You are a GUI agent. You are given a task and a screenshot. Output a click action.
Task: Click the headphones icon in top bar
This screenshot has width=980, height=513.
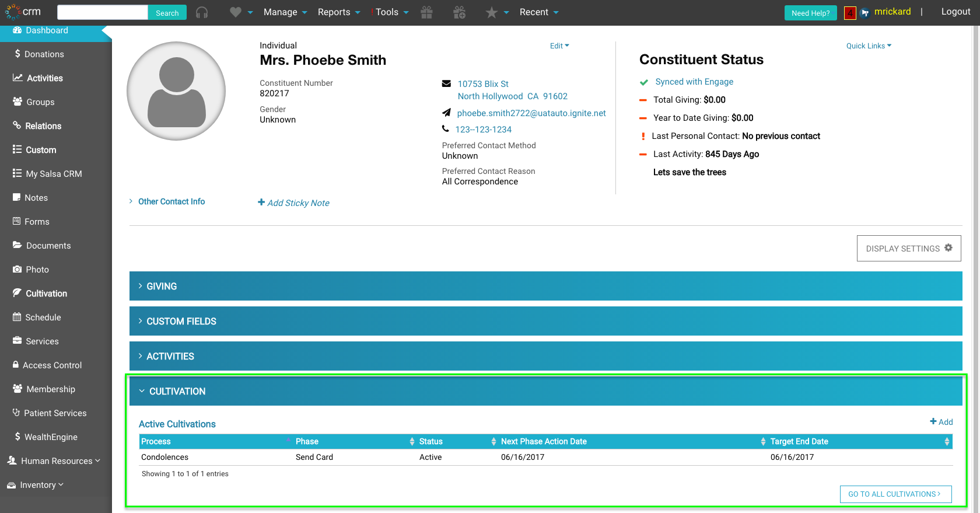pyautogui.click(x=202, y=12)
